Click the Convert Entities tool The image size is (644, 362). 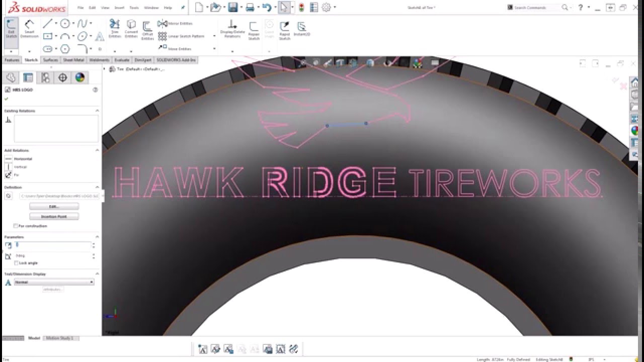[x=131, y=29]
